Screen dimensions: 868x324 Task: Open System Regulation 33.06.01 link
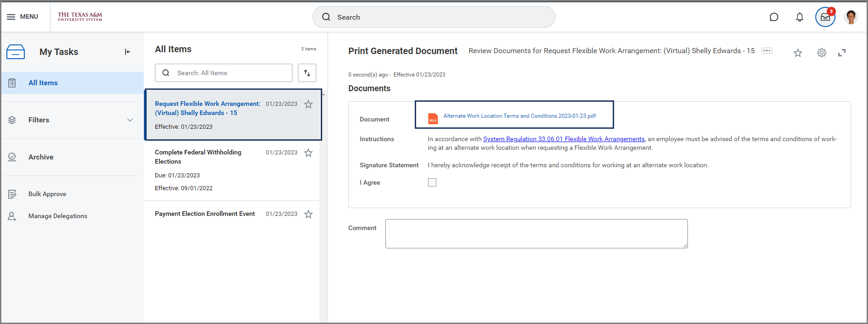click(564, 139)
